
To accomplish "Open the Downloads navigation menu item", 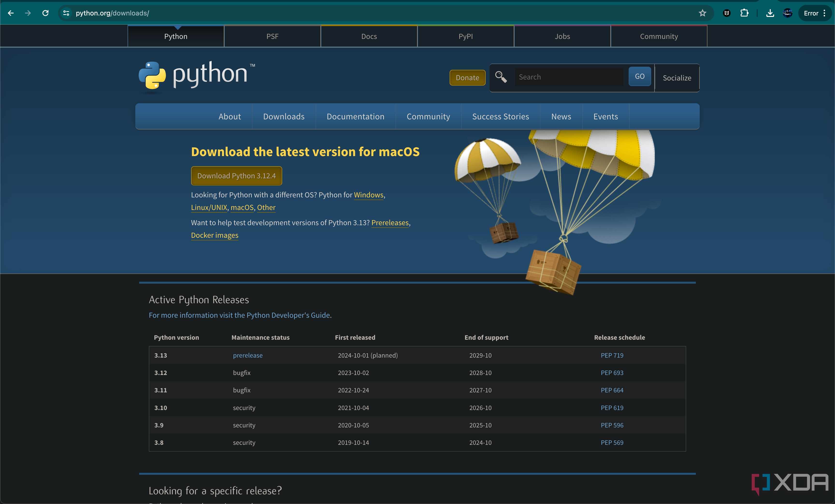I will [283, 116].
